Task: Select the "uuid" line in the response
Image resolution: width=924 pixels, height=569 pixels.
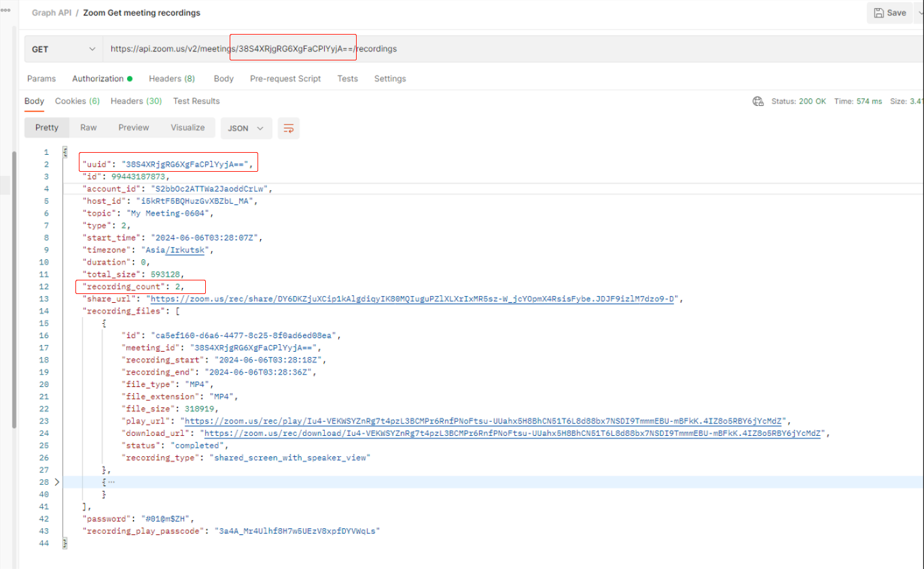Action: click(169, 164)
